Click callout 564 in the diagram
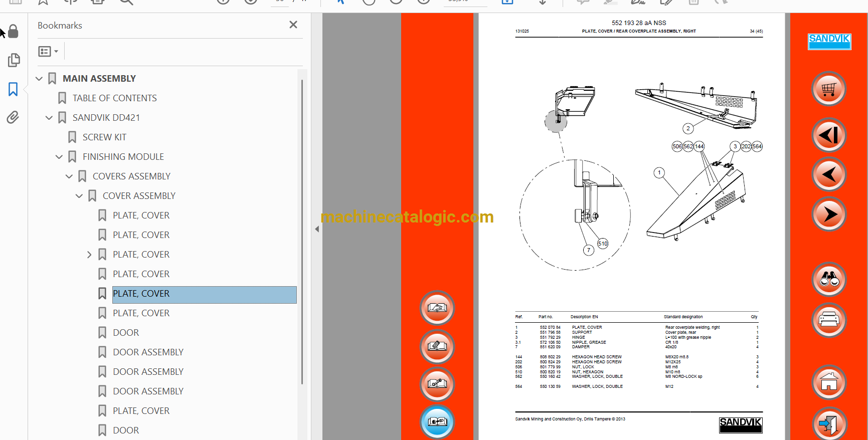 click(x=757, y=146)
